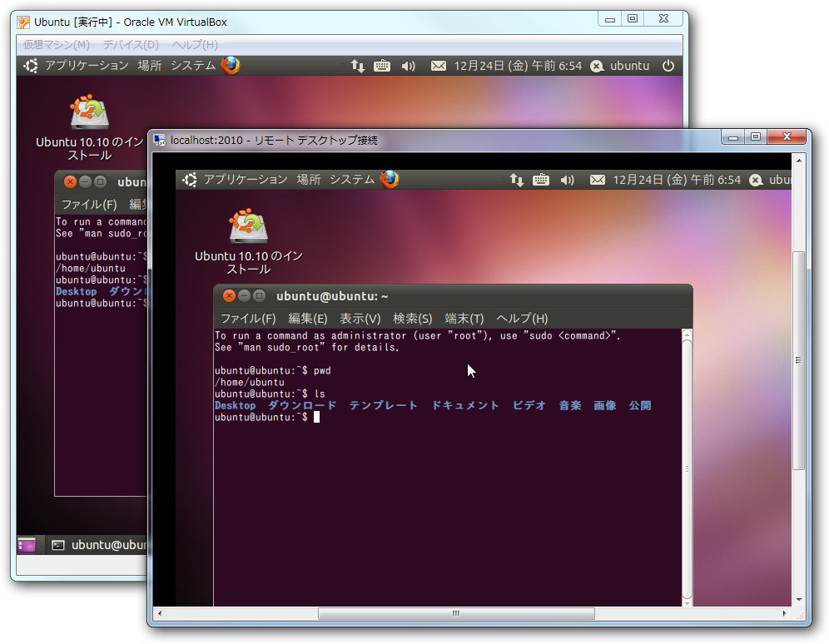Click ダウンロード directory name in remote terminal output

coord(302,406)
